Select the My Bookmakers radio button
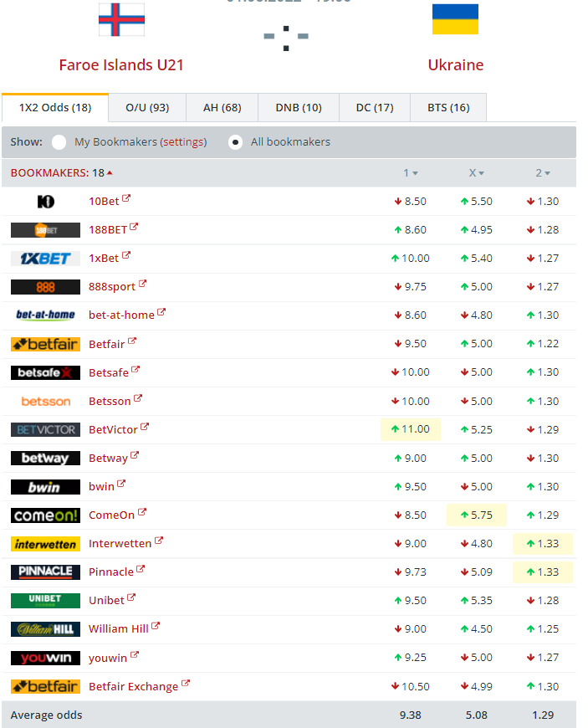This screenshot has height=728, width=588. (59, 142)
